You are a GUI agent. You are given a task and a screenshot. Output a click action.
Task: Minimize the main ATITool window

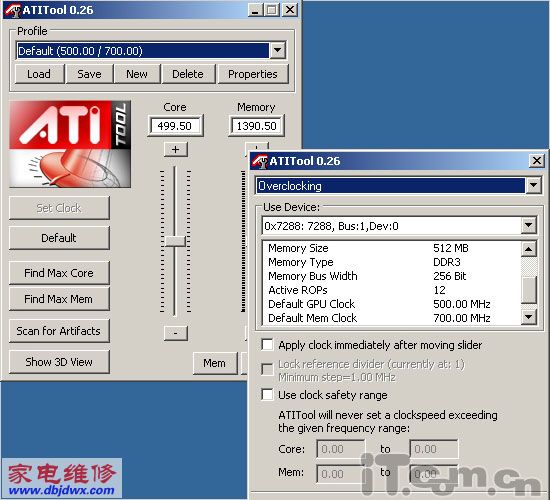pos(256,10)
